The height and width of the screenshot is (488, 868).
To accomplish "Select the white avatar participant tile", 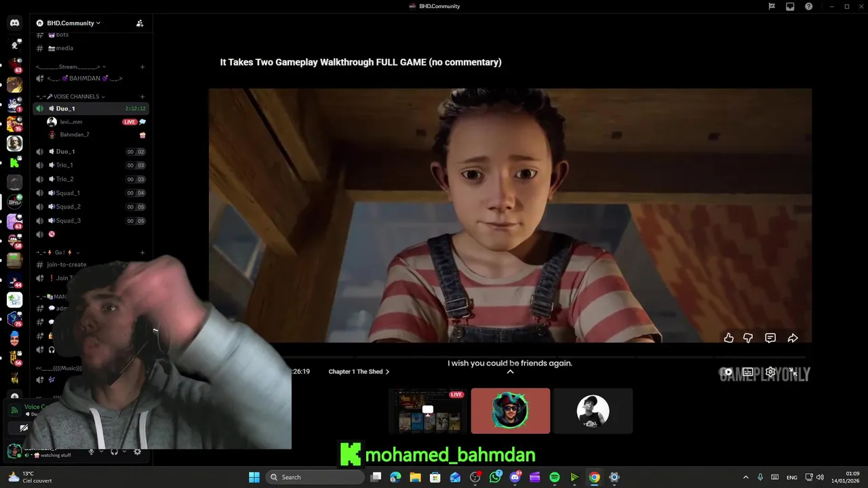I will 593,411.
